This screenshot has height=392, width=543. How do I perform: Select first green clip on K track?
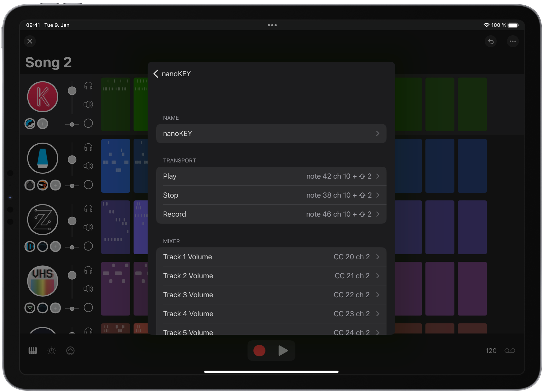click(116, 104)
